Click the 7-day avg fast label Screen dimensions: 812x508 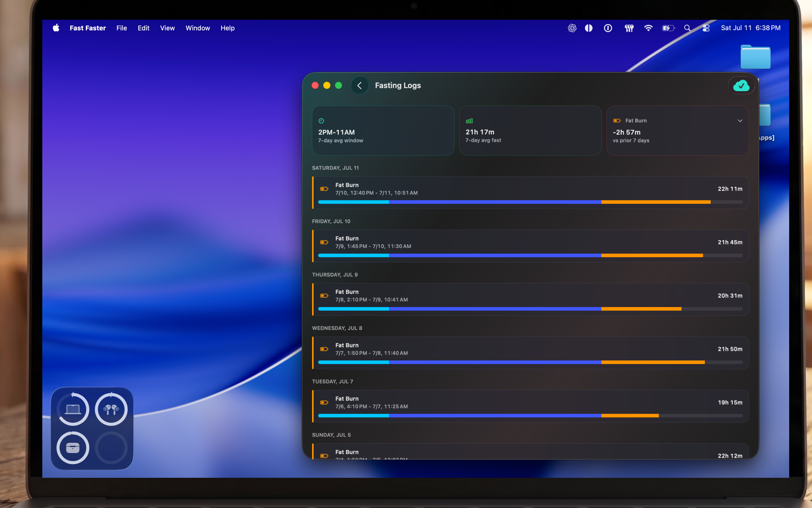(483, 140)
